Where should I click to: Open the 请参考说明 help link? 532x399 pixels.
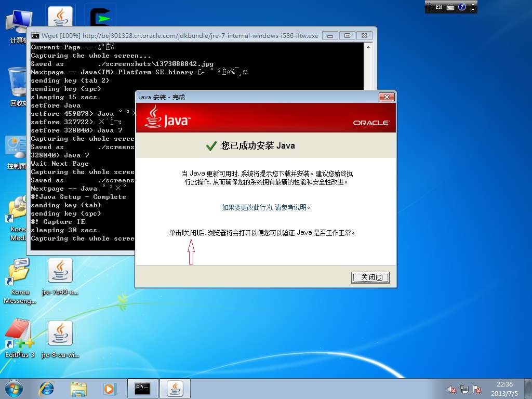[x=292, y=207]
